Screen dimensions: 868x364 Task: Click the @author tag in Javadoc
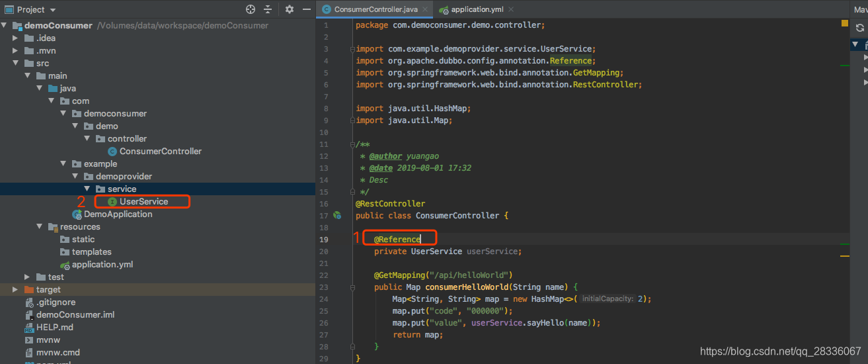(x=385, y=156)
